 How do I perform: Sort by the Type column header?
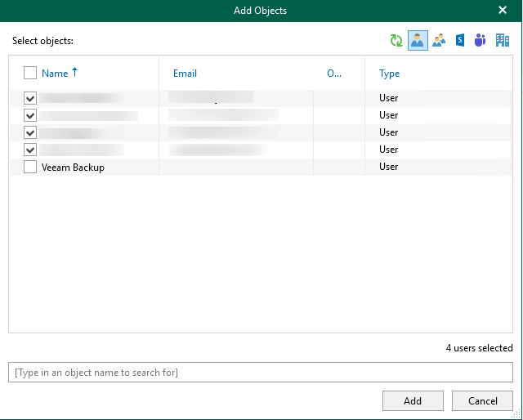tap(389, 74)
